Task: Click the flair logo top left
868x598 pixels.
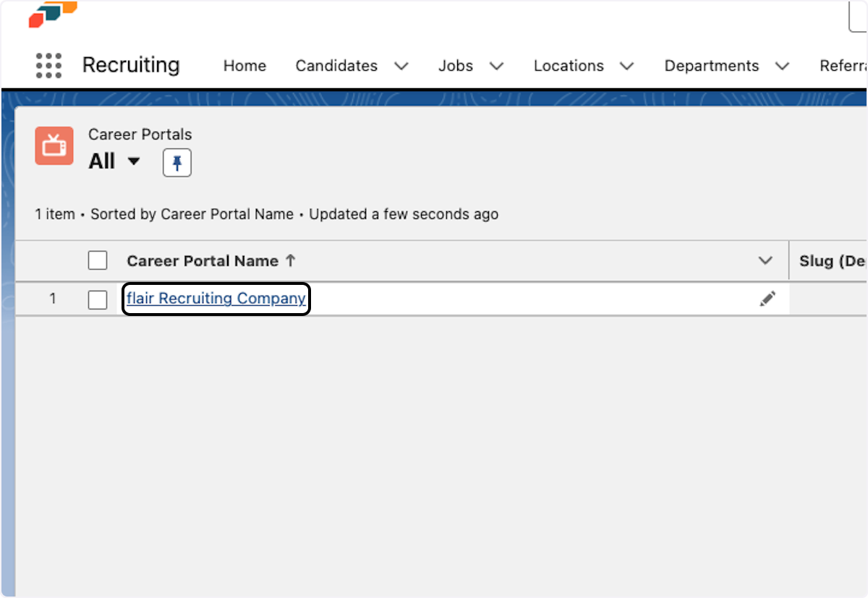Action: point(51,14)
